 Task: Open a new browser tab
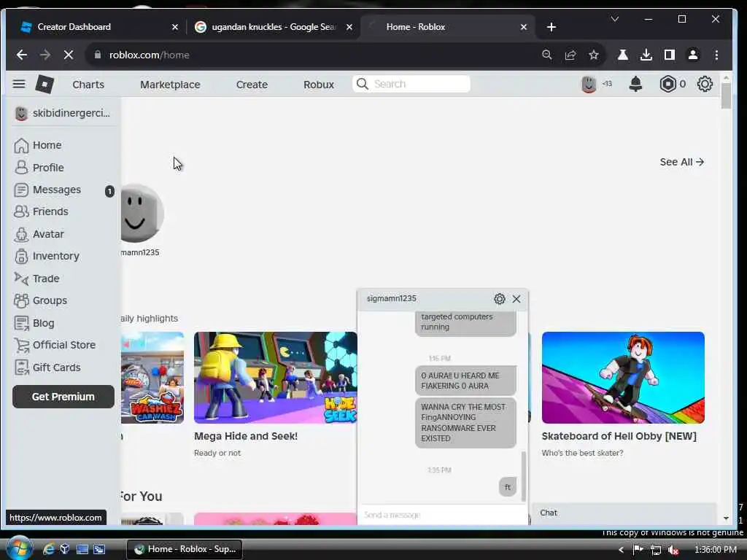(x=551, y=27)
